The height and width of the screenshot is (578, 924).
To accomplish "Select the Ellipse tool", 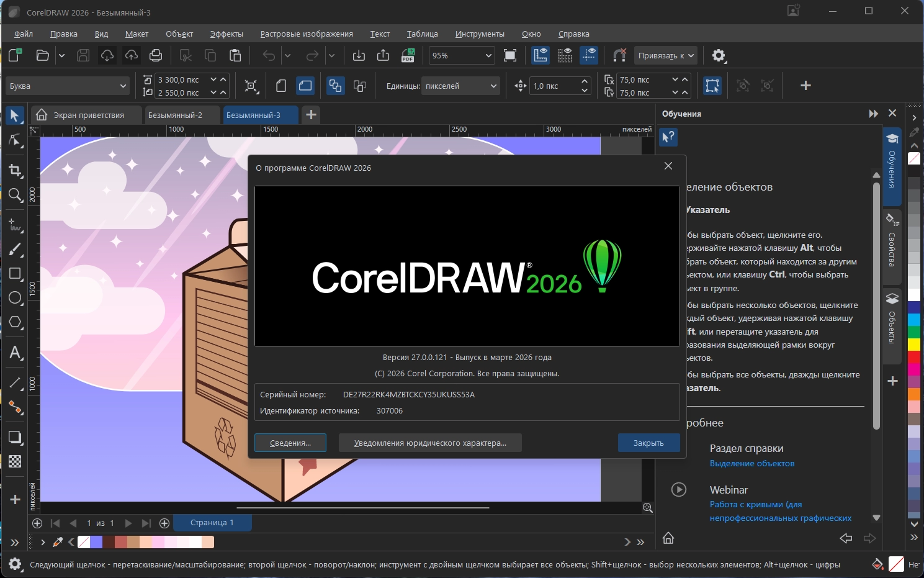I will (15, 298).
